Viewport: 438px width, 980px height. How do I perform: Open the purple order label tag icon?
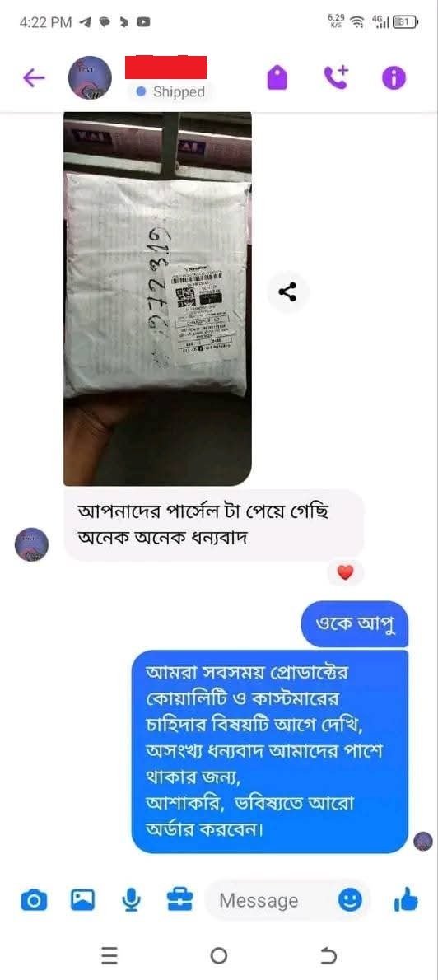coord(277,78)
